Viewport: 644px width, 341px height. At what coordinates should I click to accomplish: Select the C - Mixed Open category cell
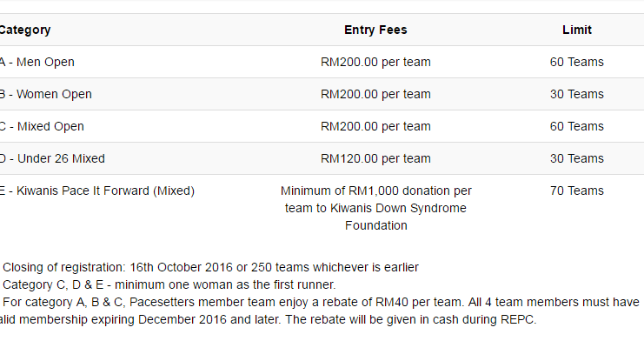click(42, 126)
